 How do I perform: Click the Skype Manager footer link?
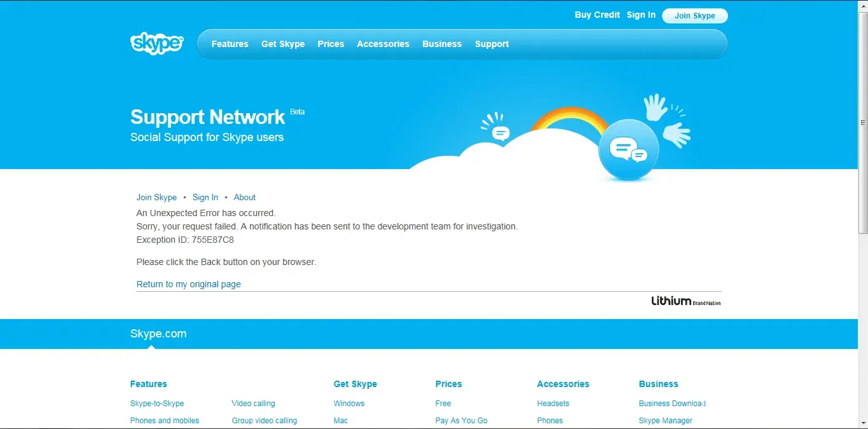click(665, 421)
